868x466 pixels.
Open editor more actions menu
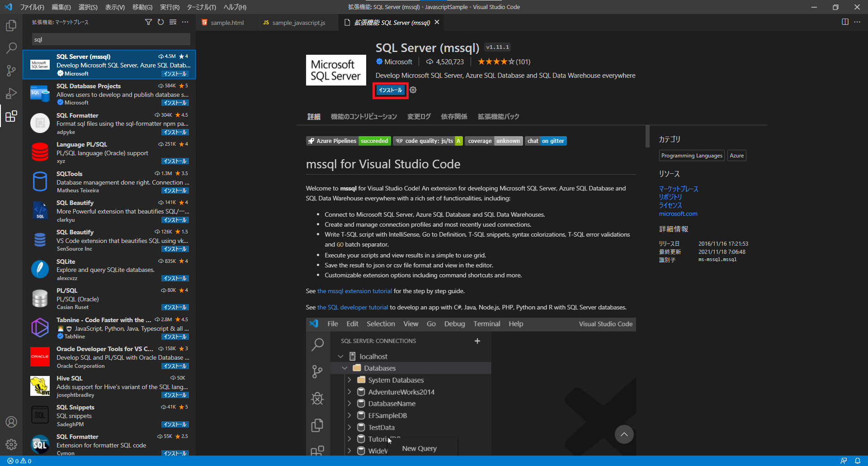click(857, 22)
